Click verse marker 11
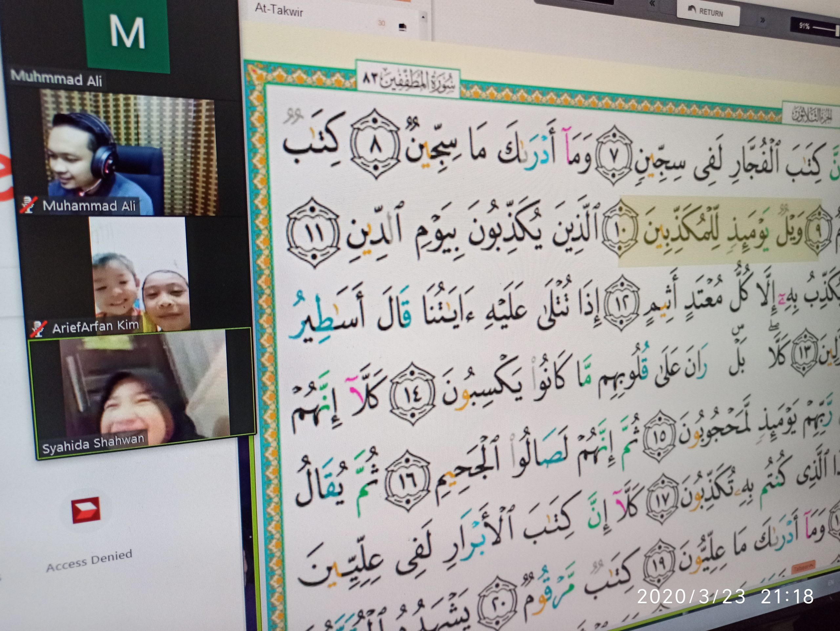The width and height of the screenshot is (840, 631). coord(313,232)
